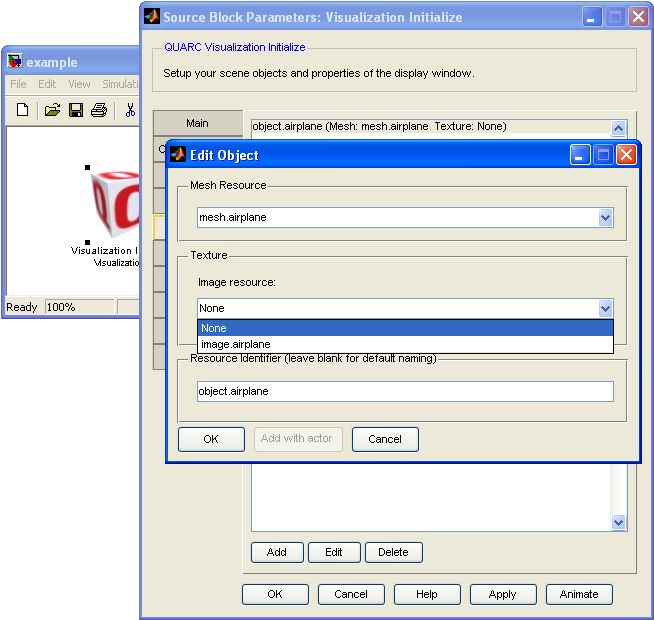Click the New model toolbar icon
Image resolution: width=654 pixels, height=620 pixels.
pyautogui.click(x=23, y=110)
